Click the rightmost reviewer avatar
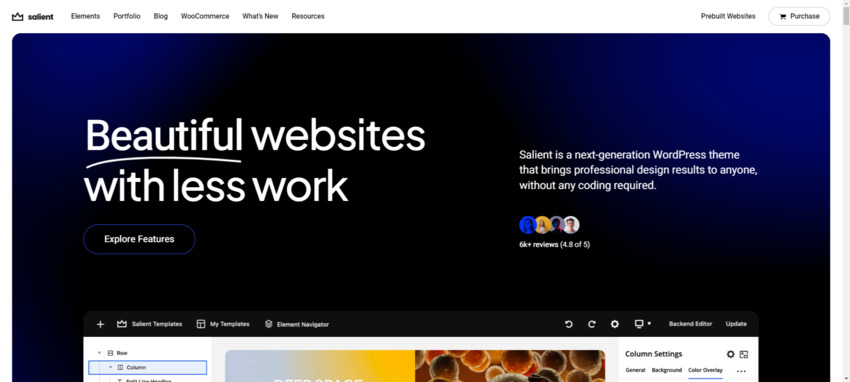The height and width of the screenshot is (382, 850). [571, 225]
